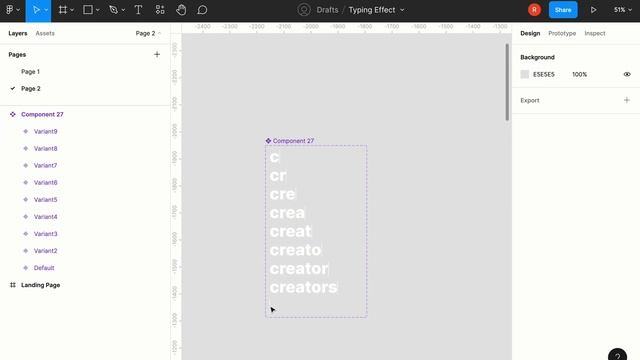Viewport: 640px width, 360px height.
Task: Select the Frame tool
Action: pos(62,10)
